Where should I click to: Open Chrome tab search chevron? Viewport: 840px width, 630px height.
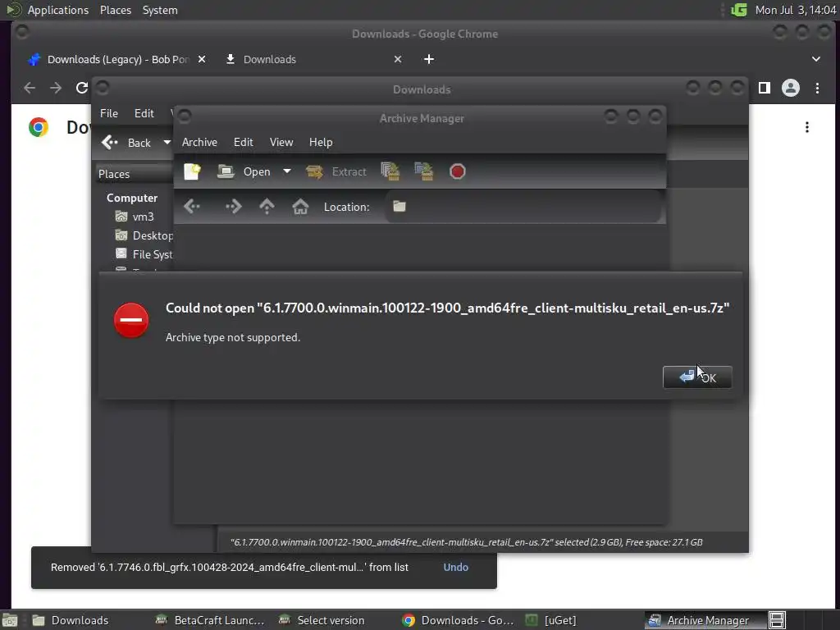[x=816, y=59]
